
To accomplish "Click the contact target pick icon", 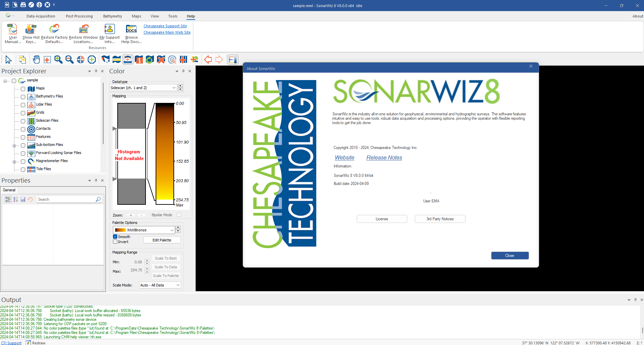I will click(x=172, y=60).
